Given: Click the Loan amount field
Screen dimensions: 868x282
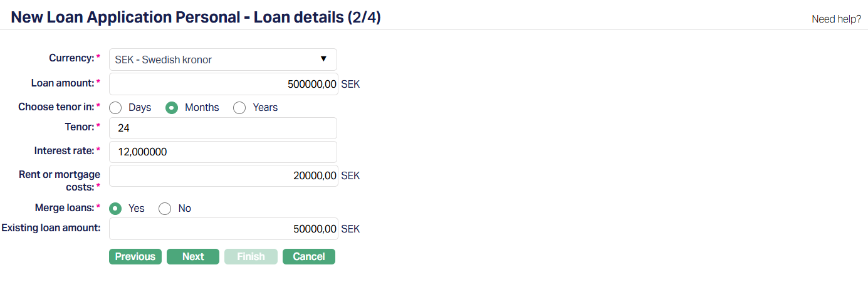Looking at the screenshot, I should (223, 84).
